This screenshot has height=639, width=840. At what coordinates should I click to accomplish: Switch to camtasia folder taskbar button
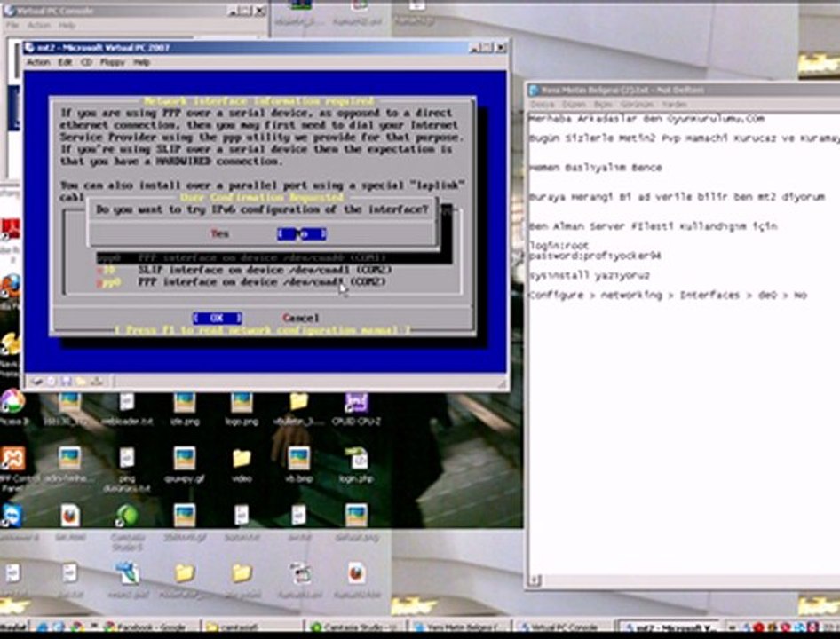point(252,627)
